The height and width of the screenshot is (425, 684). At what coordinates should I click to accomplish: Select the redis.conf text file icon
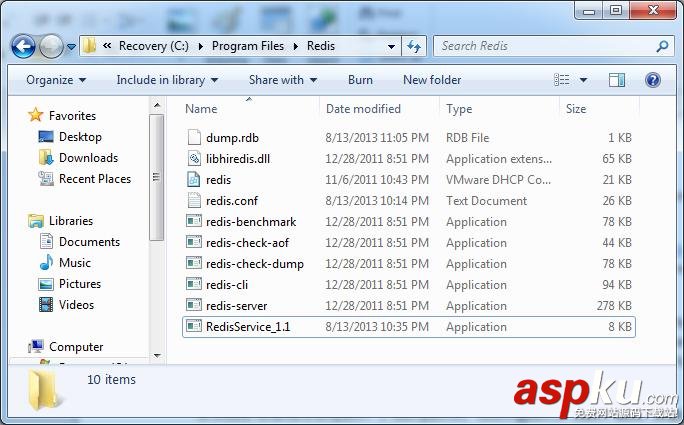pyautogui.click(x=194, y=200)
